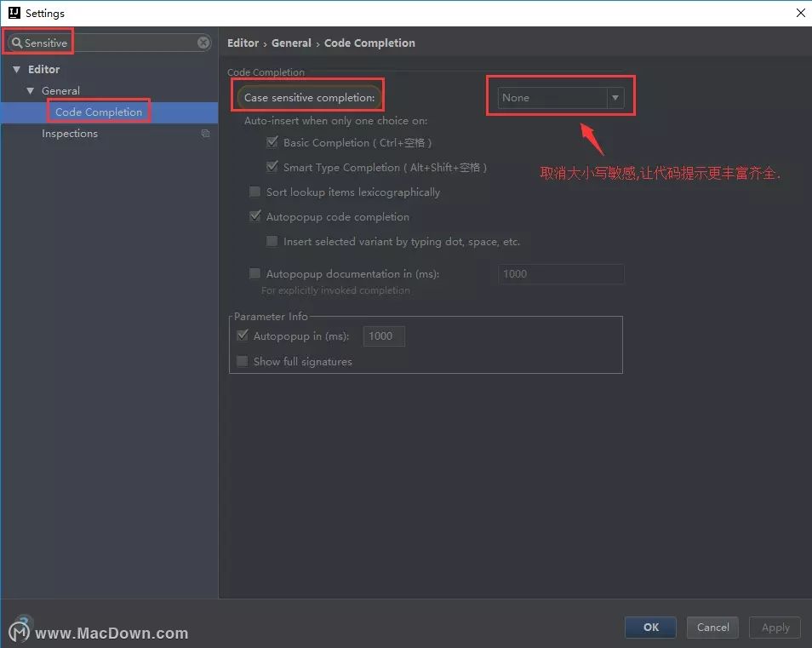
Task: Click the IntelliJ icon in title bar
Action: tap(14, 13)
